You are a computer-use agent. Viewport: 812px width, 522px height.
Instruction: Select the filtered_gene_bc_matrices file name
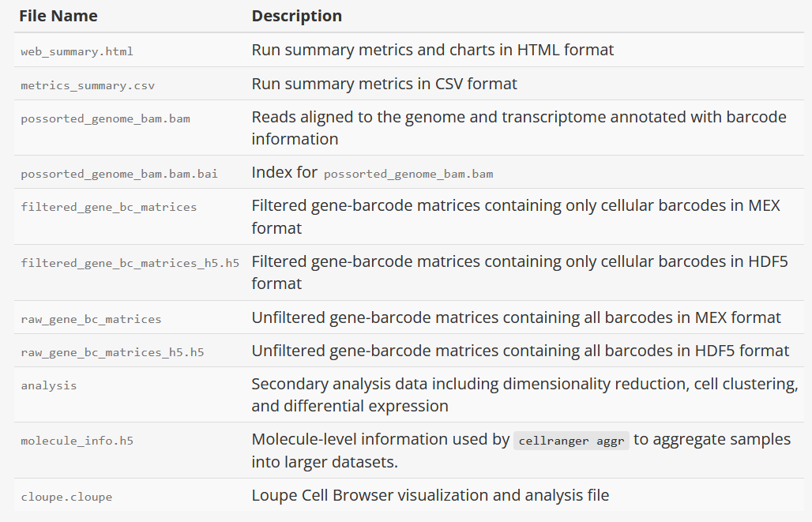tap(108, 207)
